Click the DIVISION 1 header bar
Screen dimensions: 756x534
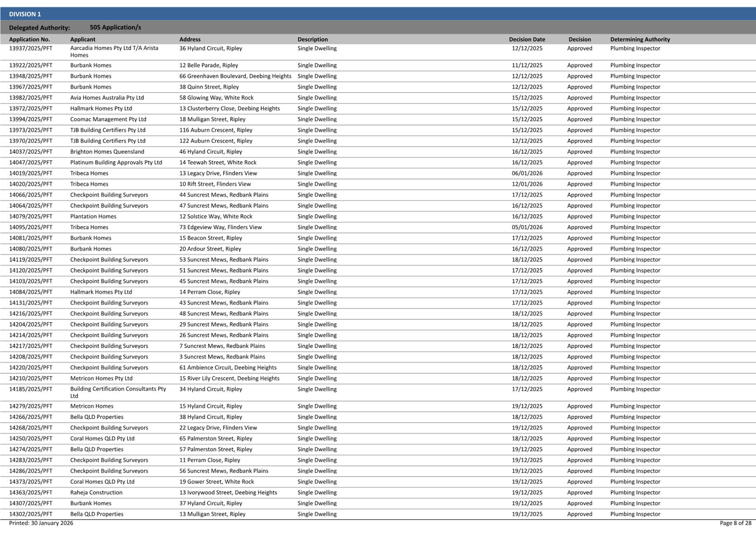pyautogui.click(x=378, y=14)
